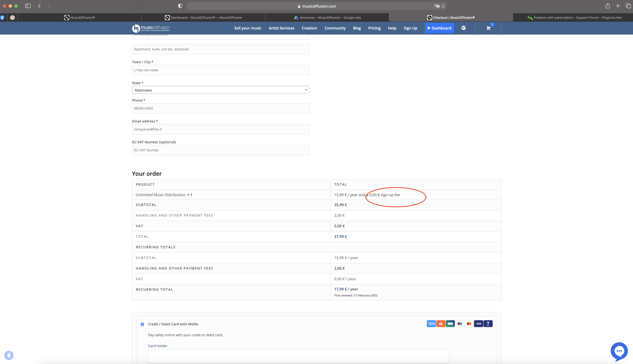Select Credit / Debit Card with Mollie

pos(142,324)
